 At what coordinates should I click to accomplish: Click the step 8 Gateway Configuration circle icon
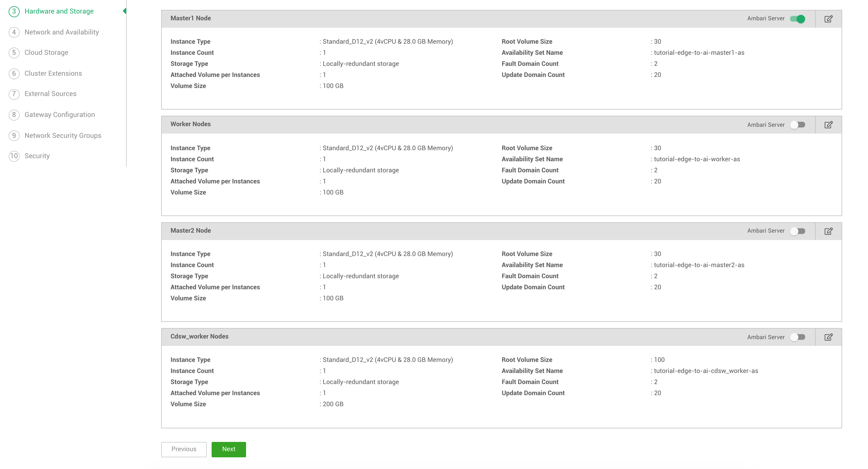pos(14,115)
